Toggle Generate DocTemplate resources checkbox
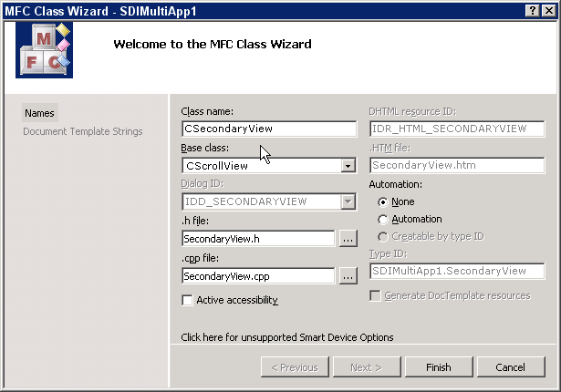Screen dimensions: 561x392 375,295
